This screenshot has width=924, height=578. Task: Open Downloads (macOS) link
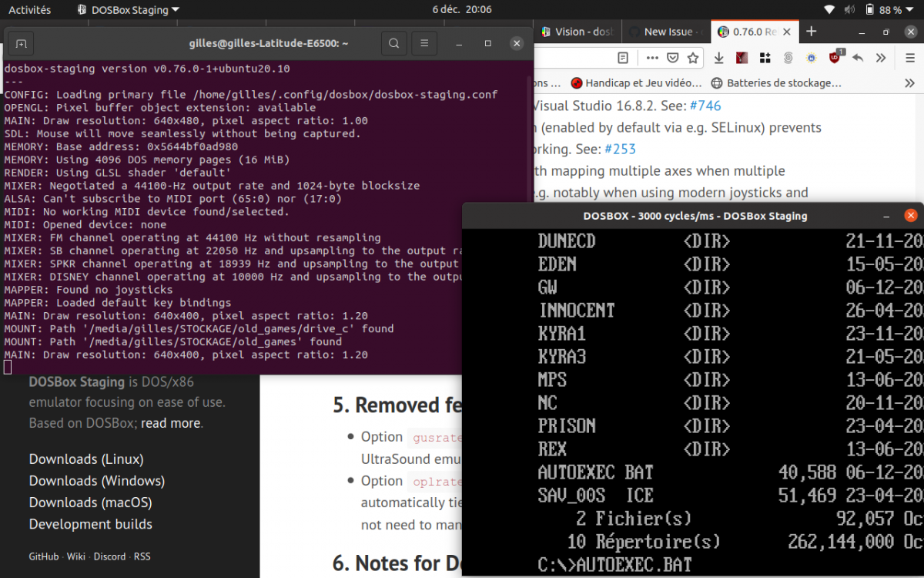91,502
